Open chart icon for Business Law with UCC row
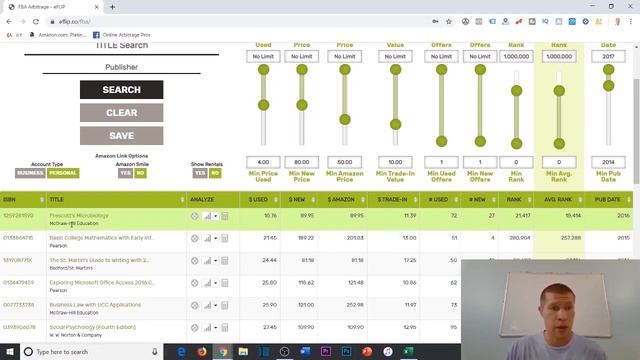The width and height of the screenshot is (640, 360). (x=207, y=305)
